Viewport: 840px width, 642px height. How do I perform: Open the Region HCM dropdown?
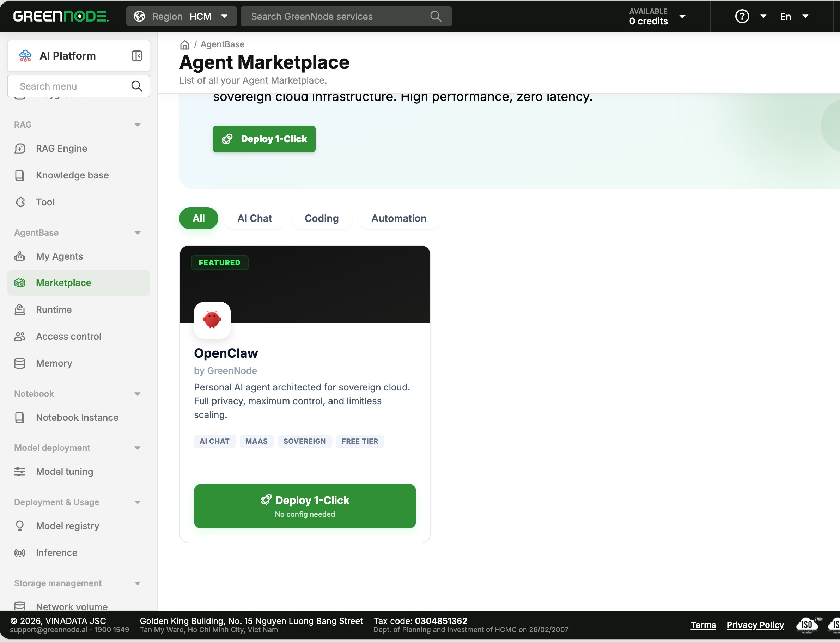182,17
